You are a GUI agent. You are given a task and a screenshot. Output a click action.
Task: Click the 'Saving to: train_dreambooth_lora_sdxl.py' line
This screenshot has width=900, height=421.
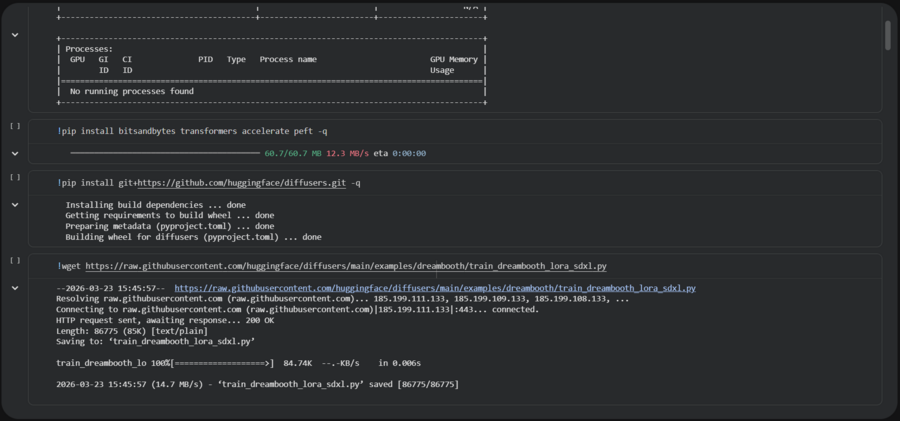click(x=156, y=342)
